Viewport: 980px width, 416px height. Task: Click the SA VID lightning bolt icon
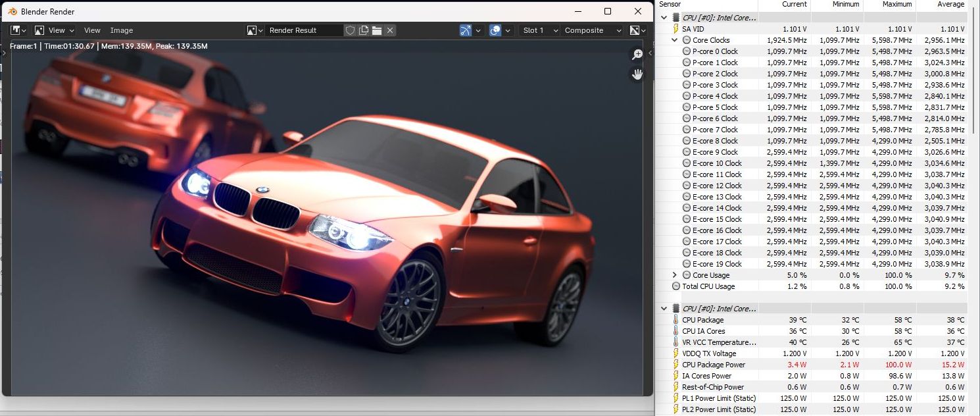point(675,29)
